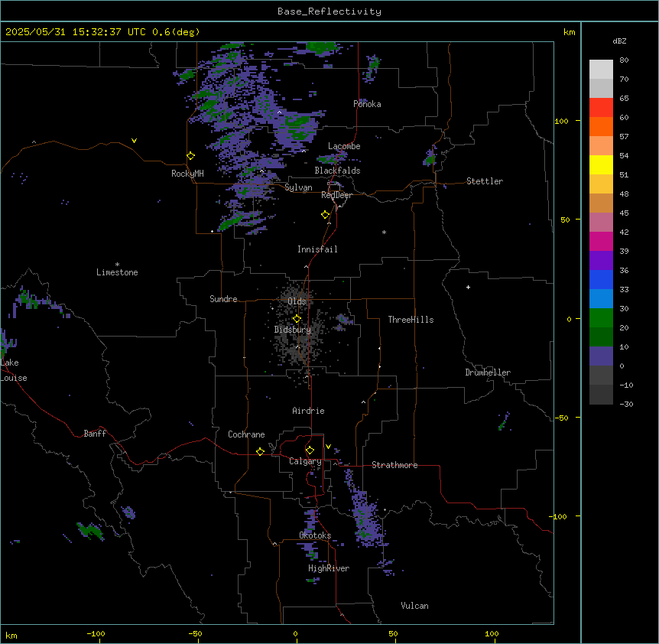Click the Strathmore label
This screenshot has width=659, height=644.
click(394, 465)
